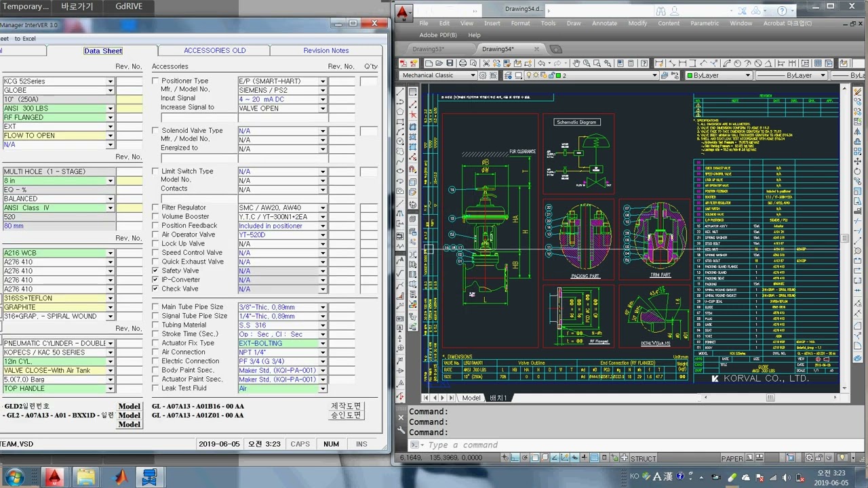Open the RF FLANGED connection dropdown

(x=110, y=117)
